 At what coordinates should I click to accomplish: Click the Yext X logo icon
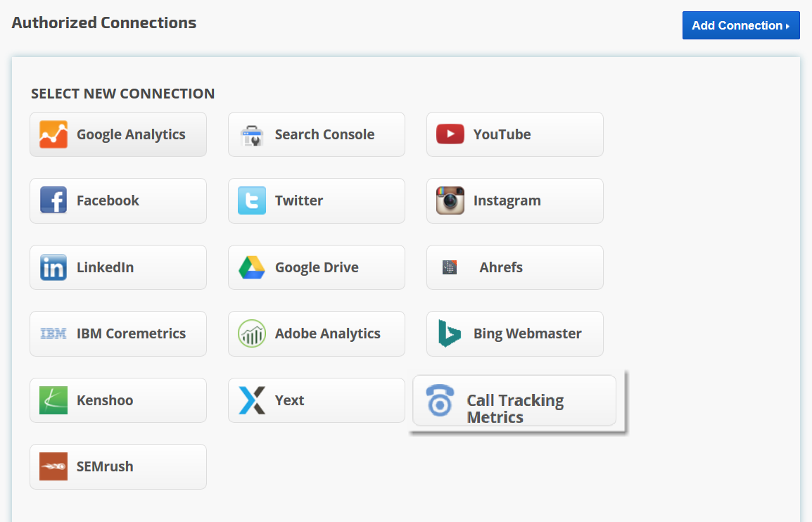point(251,400)
